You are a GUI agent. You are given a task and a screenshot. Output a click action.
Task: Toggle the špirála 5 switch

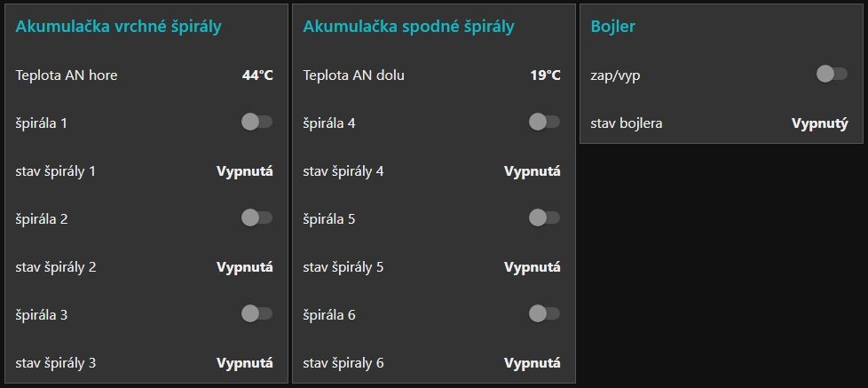(544, 218)
